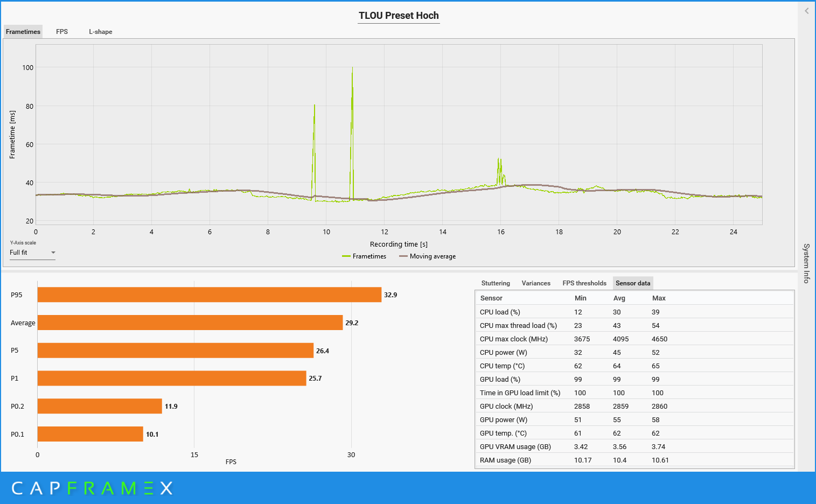The height and width of the screenshot is (504, 816).
Task: Switch to the Frametimes tab
Action: [23, 32]
